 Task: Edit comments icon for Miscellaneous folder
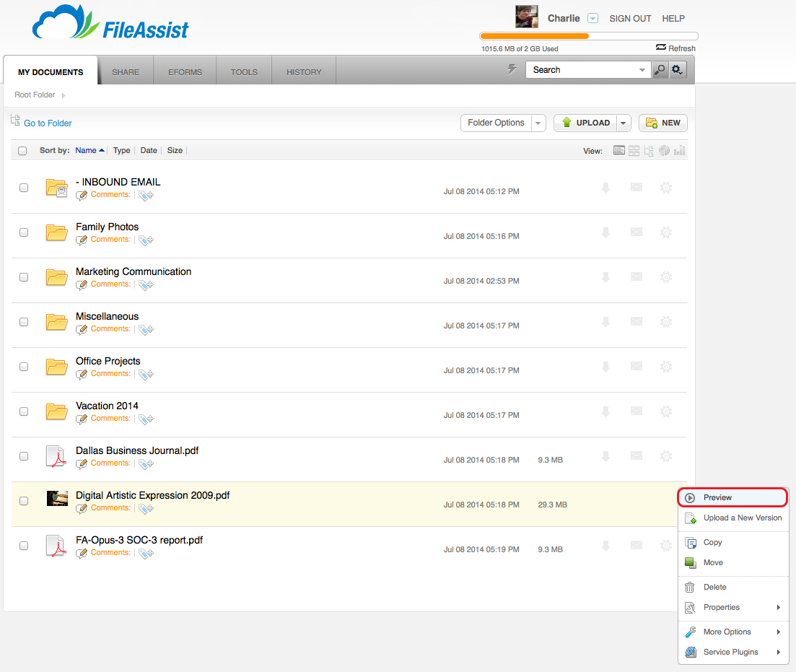(82, 329)
